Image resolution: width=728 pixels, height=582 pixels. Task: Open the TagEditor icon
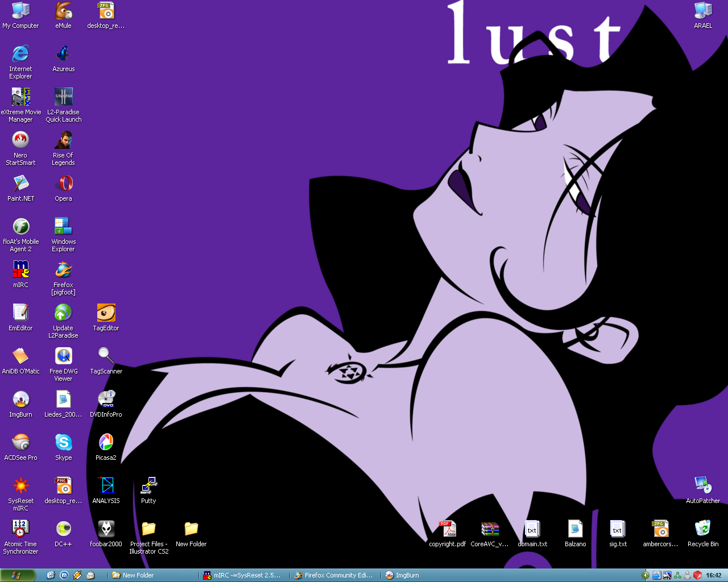106,318
